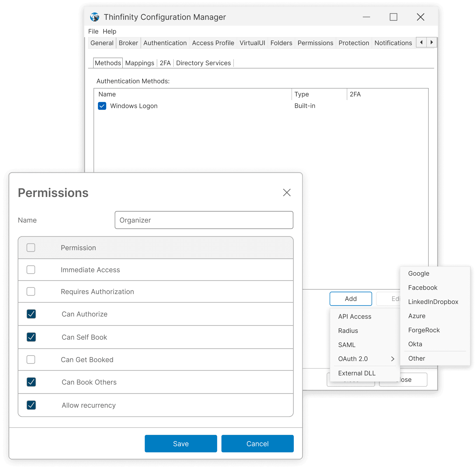Minimize the Configuration Manager window
476x470 pixels.
(366, 17)
